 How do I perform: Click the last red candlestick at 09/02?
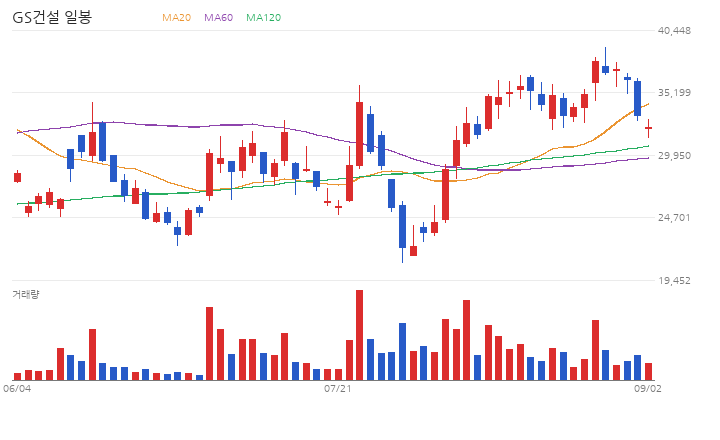pyautogui.click(x=648, y=128)
